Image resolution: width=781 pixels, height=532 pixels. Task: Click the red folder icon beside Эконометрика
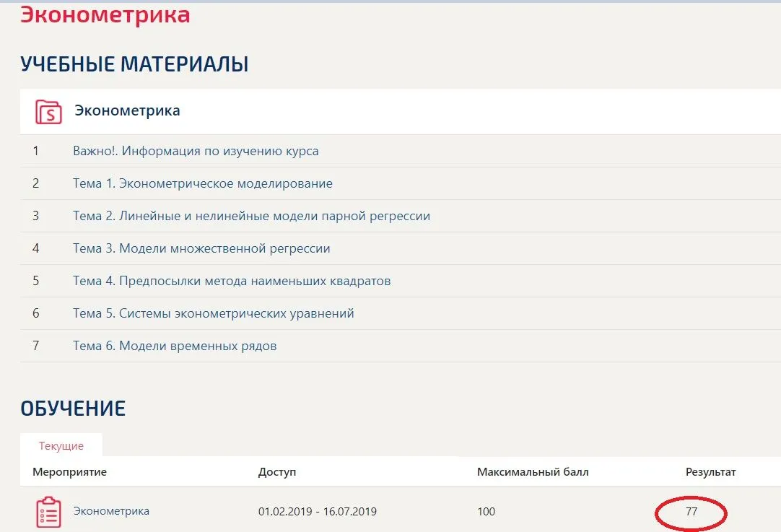(48, 111)
